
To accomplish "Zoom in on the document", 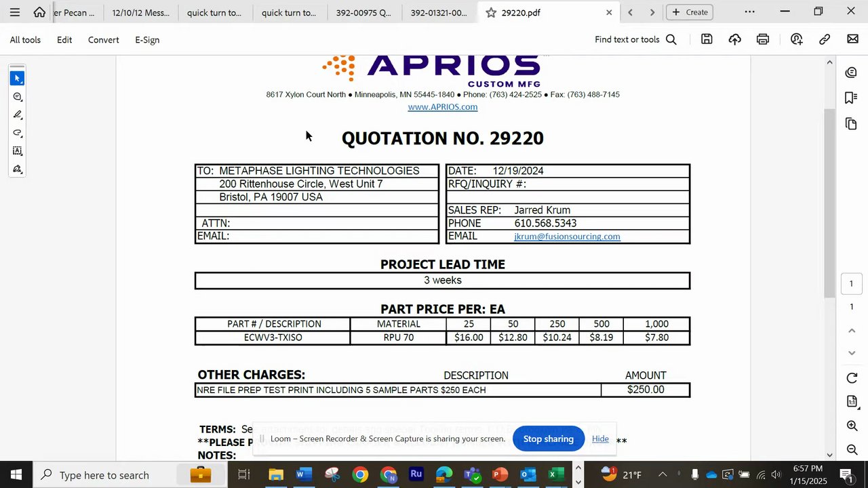I will coord(852,426).
